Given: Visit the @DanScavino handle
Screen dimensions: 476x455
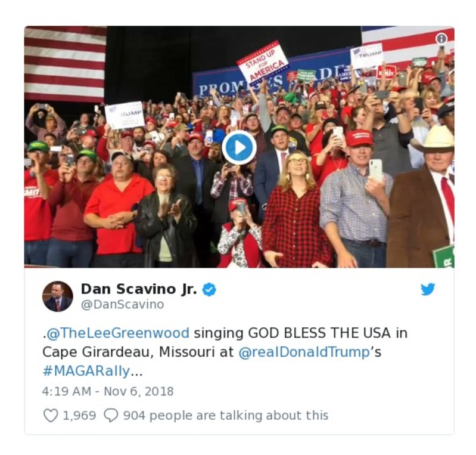Looking at the screenshot, I should 122,304.
